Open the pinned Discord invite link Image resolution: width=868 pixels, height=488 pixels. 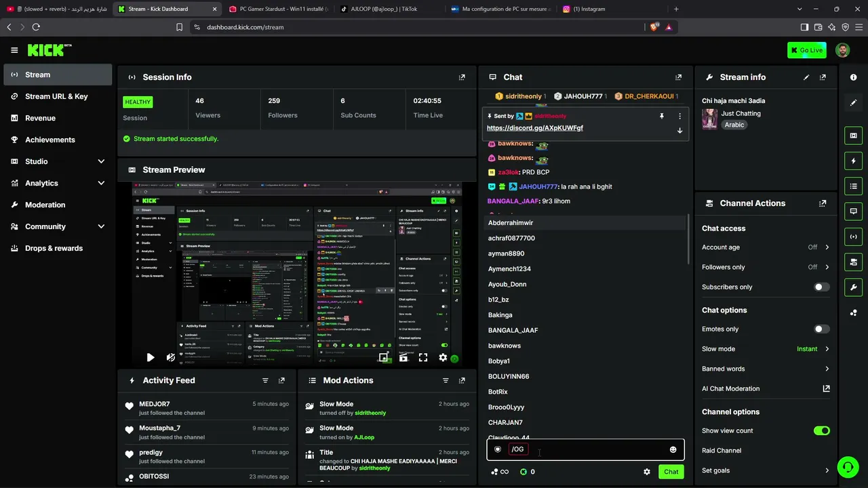click(x=535, y=128)
